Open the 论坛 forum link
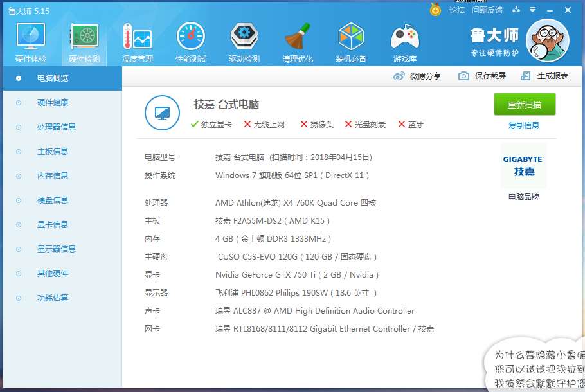 point(456,10)
